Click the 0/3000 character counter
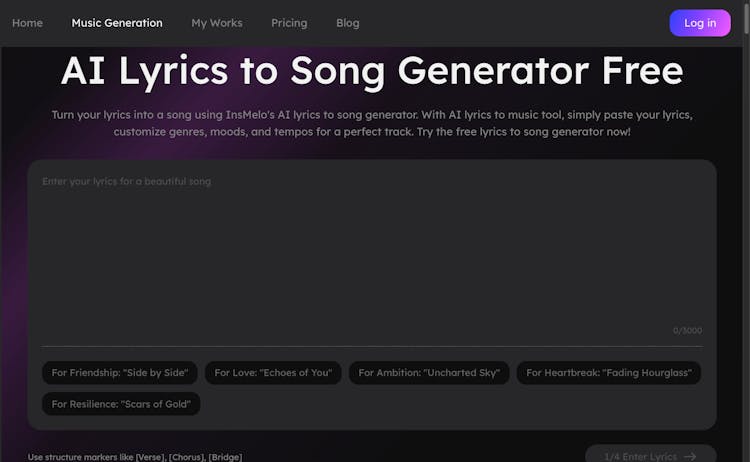 (687, 330)
